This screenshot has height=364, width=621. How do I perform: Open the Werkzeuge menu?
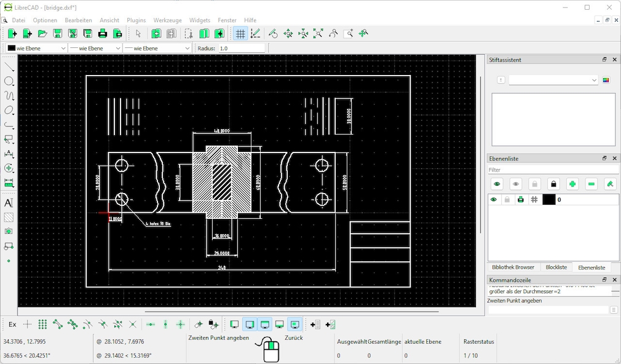tap(167, 20)
